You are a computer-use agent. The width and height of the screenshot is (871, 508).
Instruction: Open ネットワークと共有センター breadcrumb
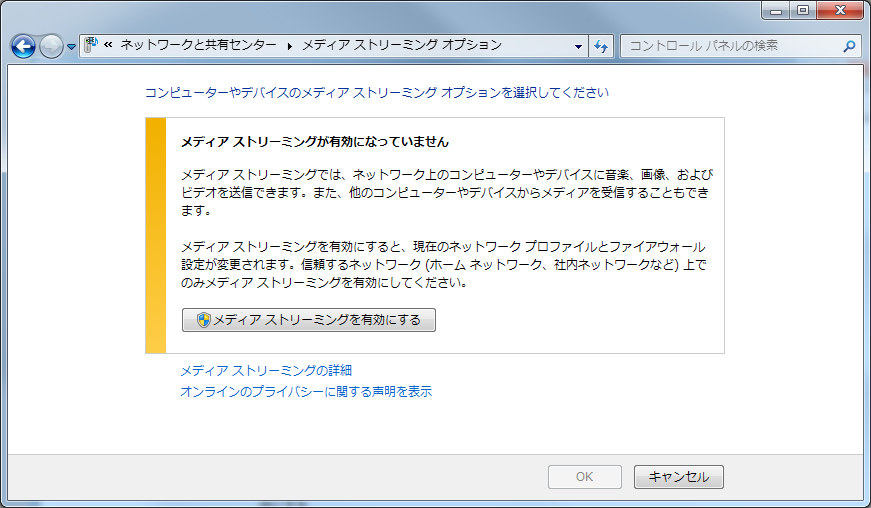click(198, 46)
